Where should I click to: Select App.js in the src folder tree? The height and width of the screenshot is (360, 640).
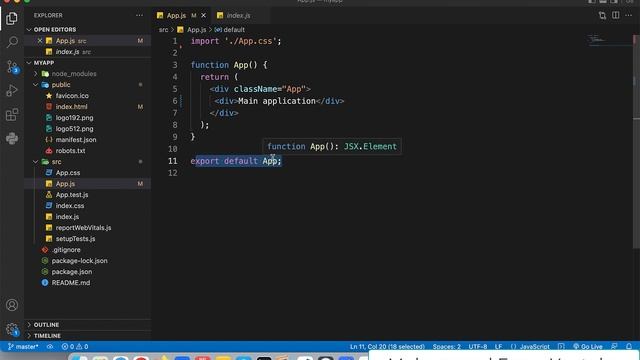tap(65, 184)
